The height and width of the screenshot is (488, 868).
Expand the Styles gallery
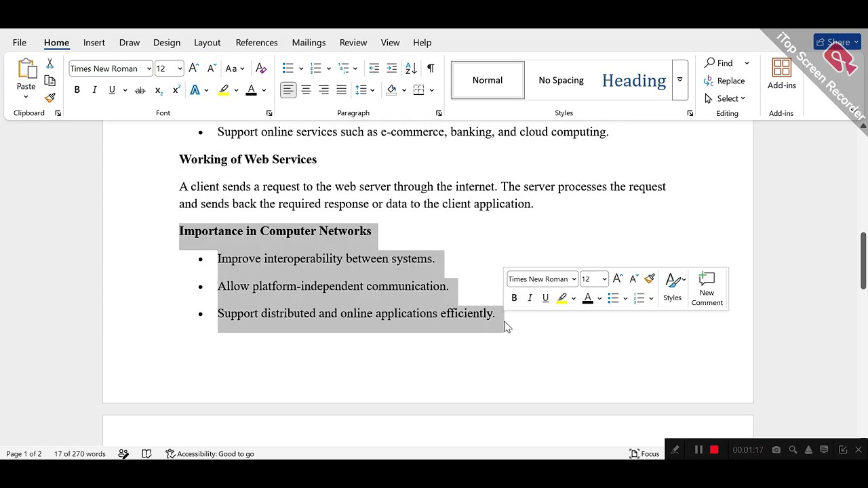679,80
